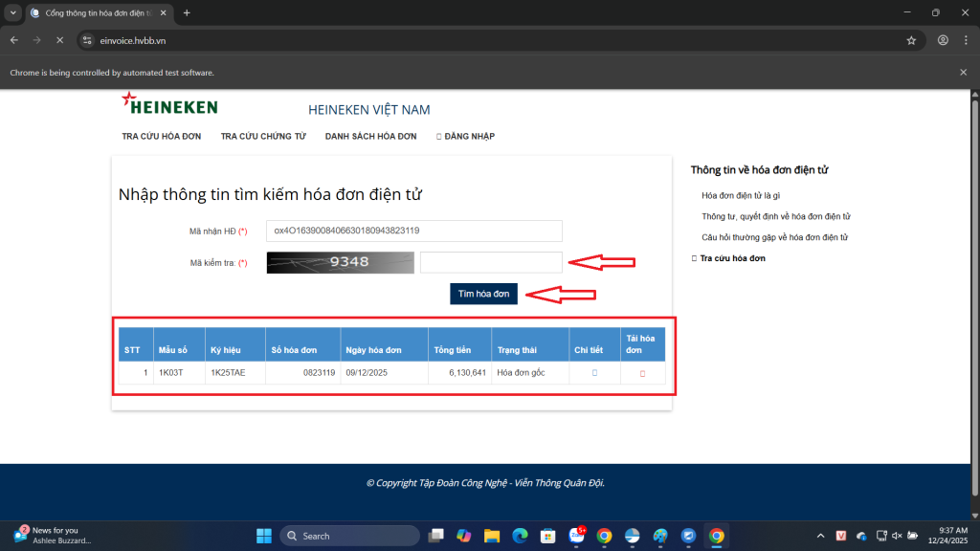Click the Mã nhận HĐ input field
980x551 pixels.
pyautogui.click(x=413, y=231)
